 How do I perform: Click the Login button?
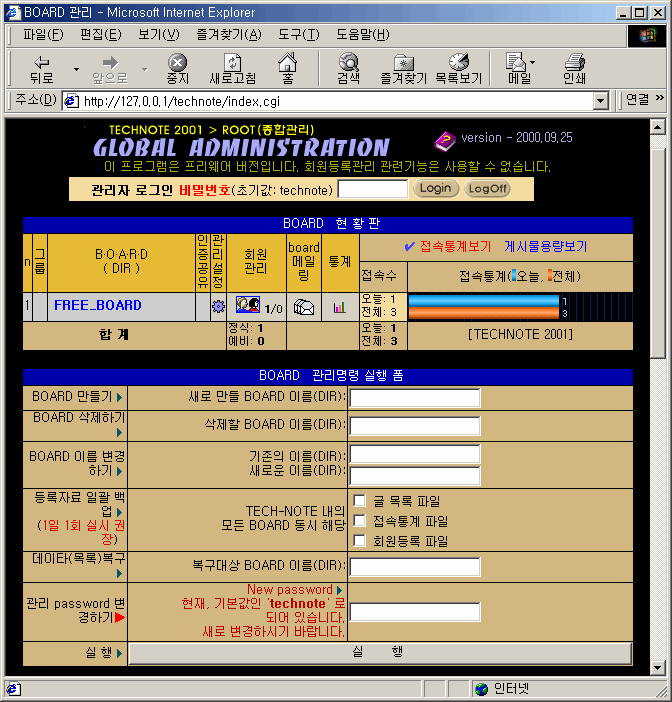436,188
